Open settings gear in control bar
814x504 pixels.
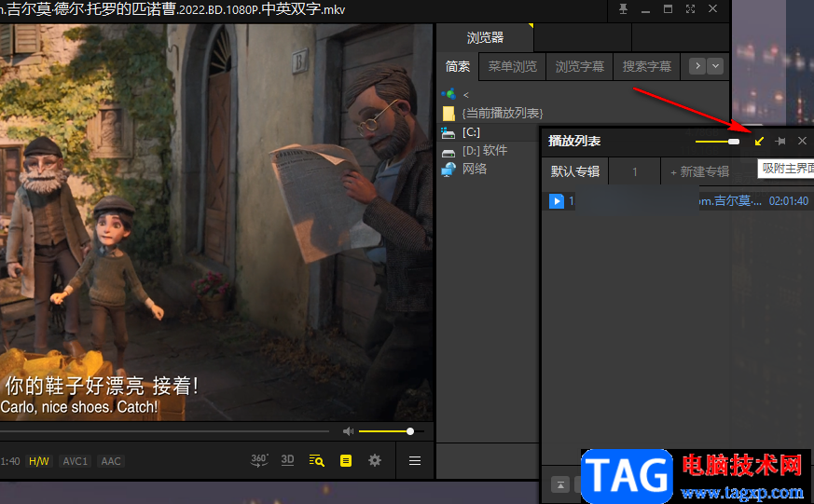point(375,460)
